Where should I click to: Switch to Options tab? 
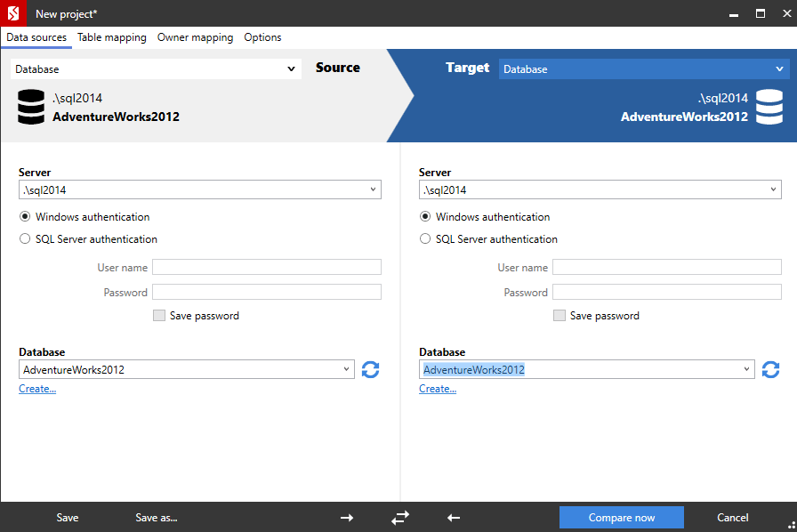[262, 37]
